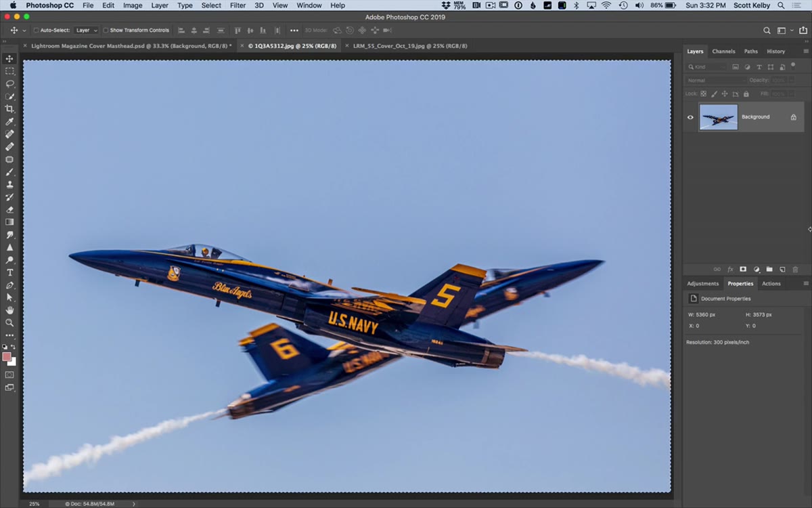Viewport: 812px width, 508px height.
Task: Select the Lasso tool
Action: [9, 84]
